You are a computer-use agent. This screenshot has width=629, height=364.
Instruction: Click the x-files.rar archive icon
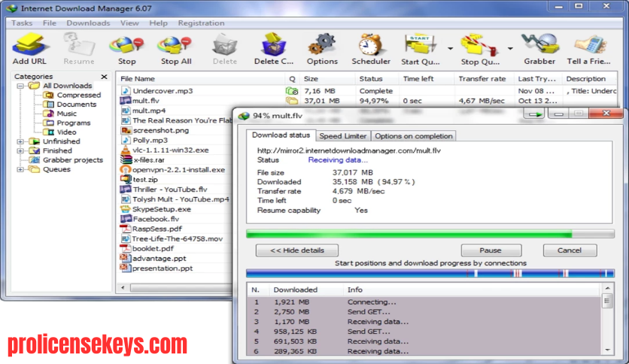pos(126,159)
